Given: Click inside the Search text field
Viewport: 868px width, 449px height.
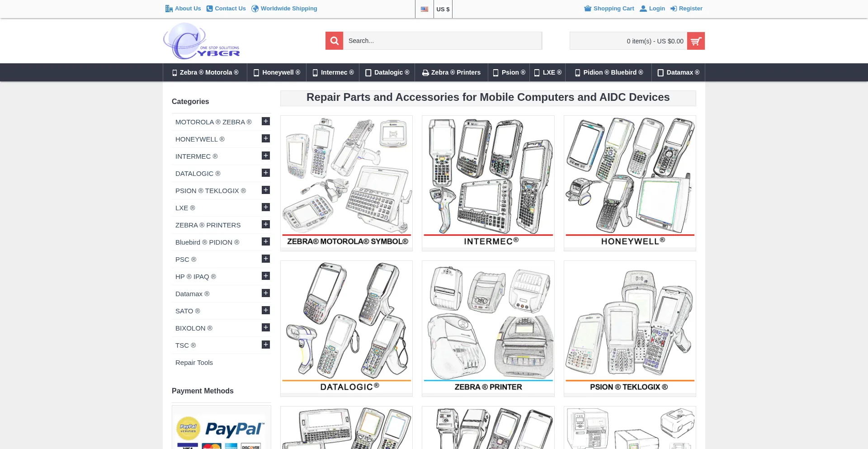Looking at the screenshot, I should pyautogui.click(x=442, y=41).
